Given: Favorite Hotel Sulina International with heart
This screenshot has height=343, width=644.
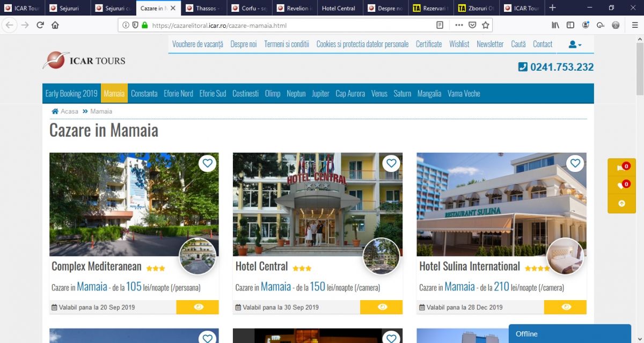Looking at the screenshot, I should (575, 163).
